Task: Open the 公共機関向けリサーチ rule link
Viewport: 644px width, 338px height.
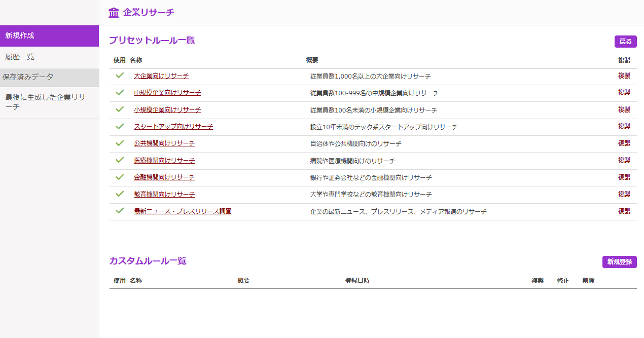Action: point(164,143)
